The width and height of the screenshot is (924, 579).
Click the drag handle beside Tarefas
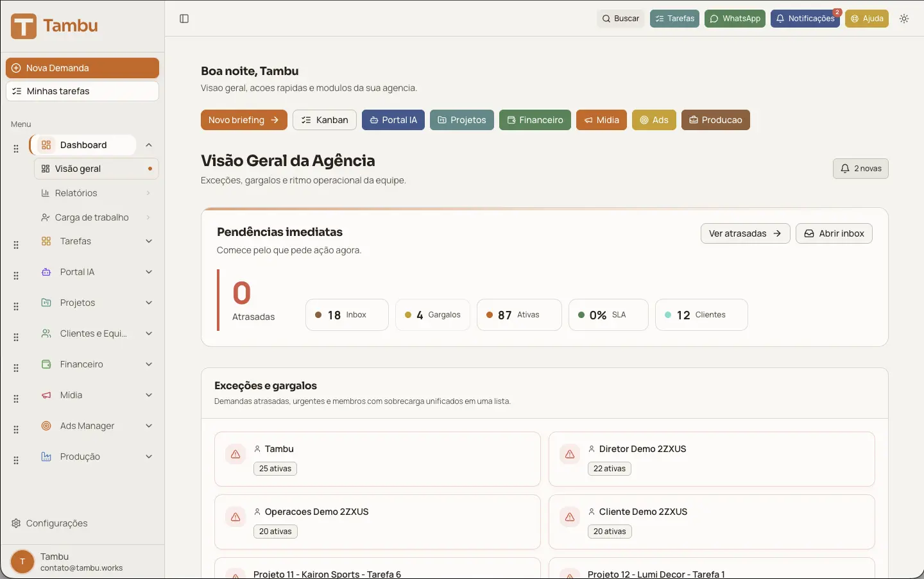(16, 245)
